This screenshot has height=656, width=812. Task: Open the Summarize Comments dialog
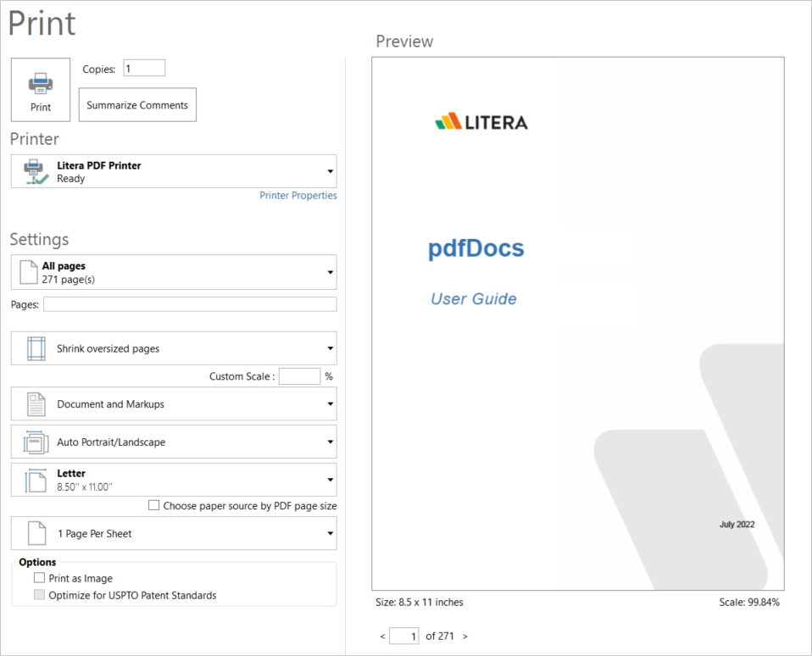137,104
